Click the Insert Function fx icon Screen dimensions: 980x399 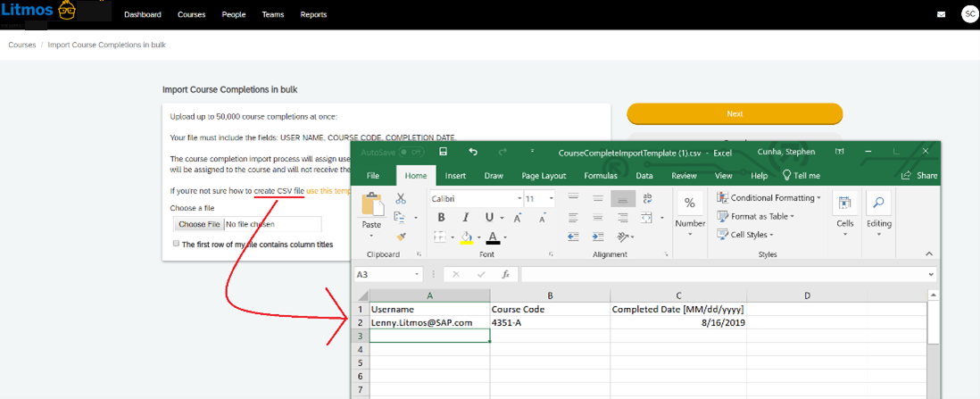[x=506, y=274]
